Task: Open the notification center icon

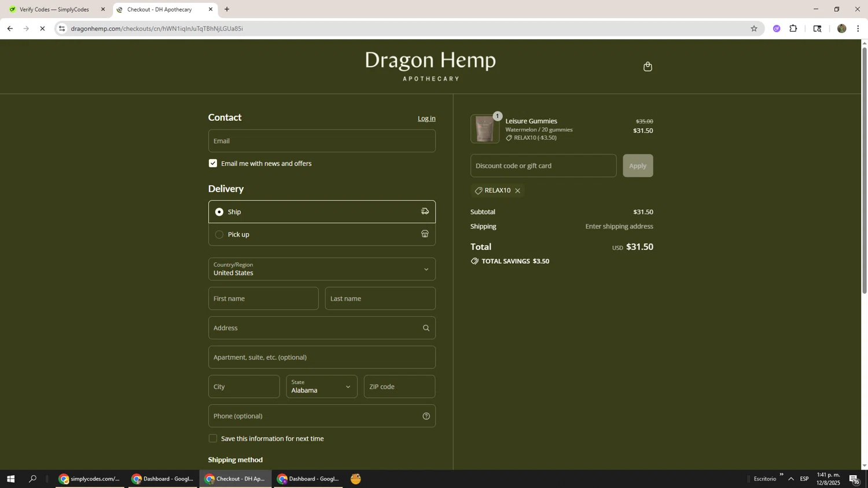Action: pyautogui.click(x=854, y=479)
